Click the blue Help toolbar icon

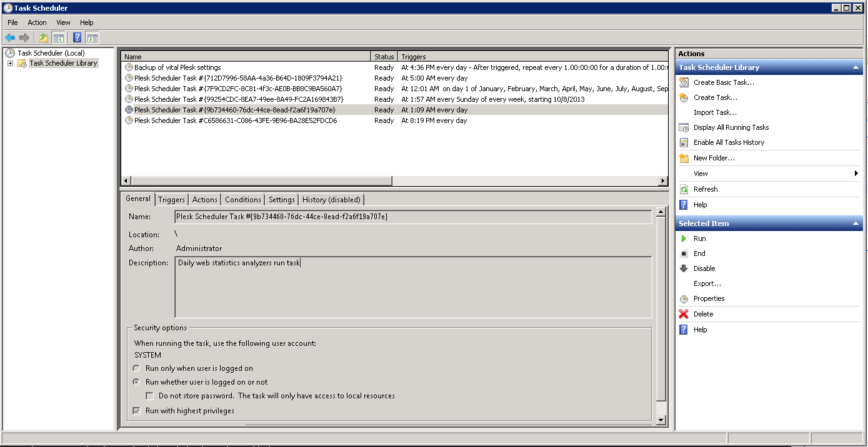77,38
